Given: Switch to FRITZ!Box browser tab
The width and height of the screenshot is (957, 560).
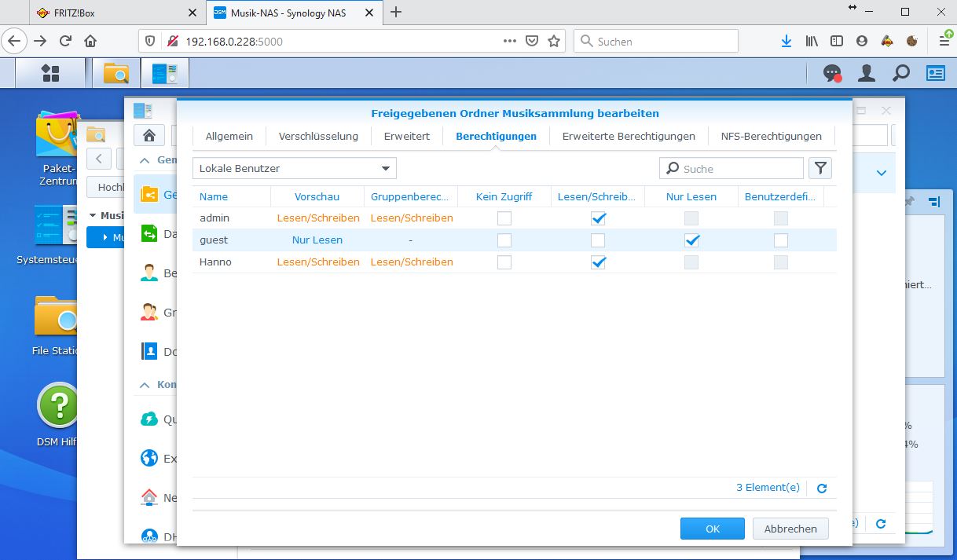Looking at the screenshot, I should [x=118, y=13].
